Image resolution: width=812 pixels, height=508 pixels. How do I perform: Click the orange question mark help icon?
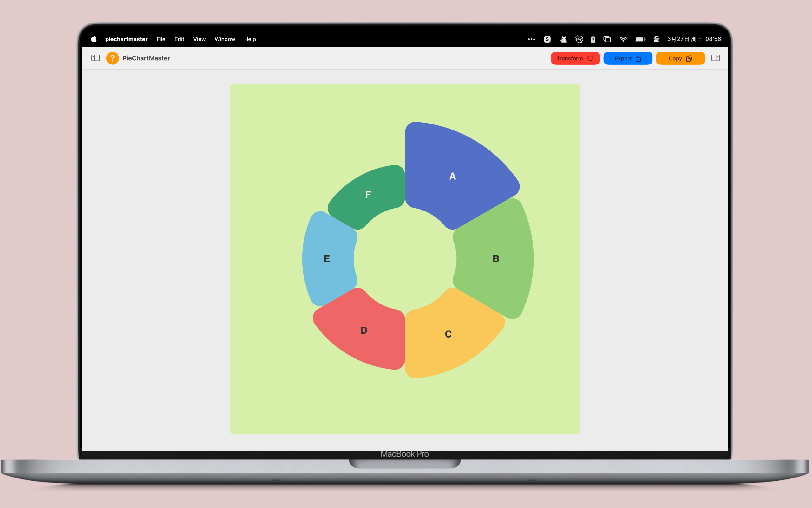click(112, 58)
